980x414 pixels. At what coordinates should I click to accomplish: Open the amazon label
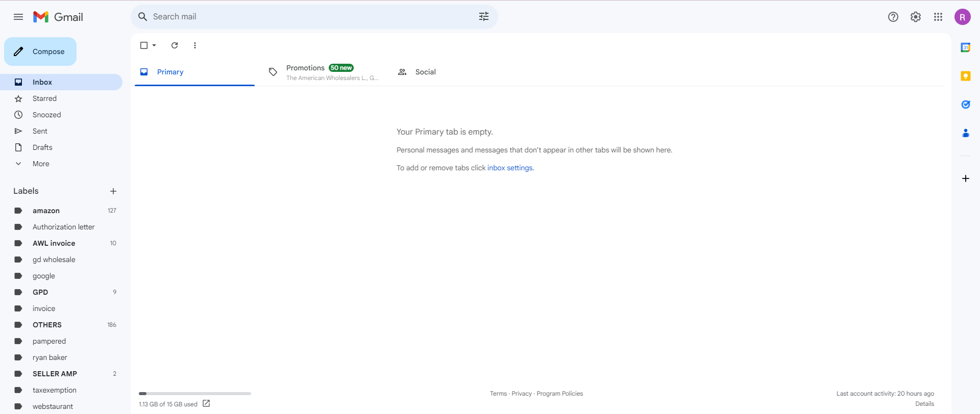tap(61, 211)
